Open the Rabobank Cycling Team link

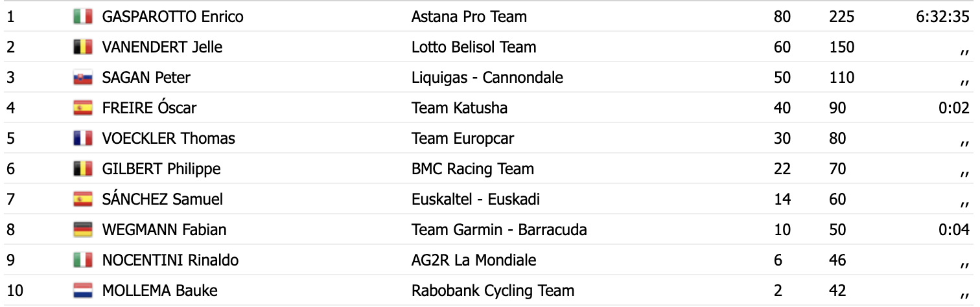(x=493, y=291)
